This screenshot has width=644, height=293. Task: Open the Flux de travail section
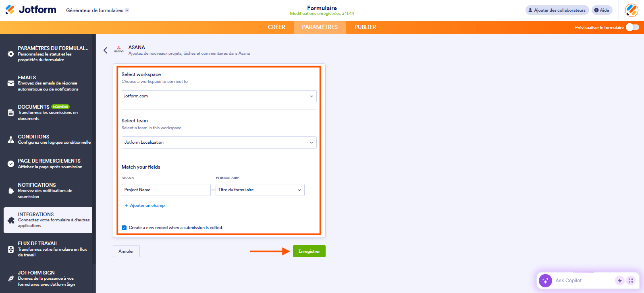tap(48, 249)
